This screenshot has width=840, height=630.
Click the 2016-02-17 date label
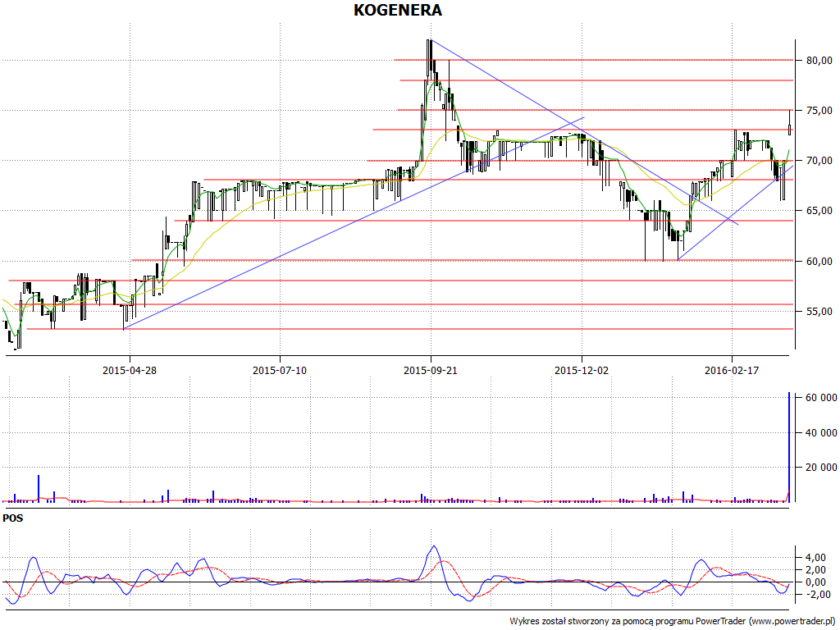click(x=732, y=370)
